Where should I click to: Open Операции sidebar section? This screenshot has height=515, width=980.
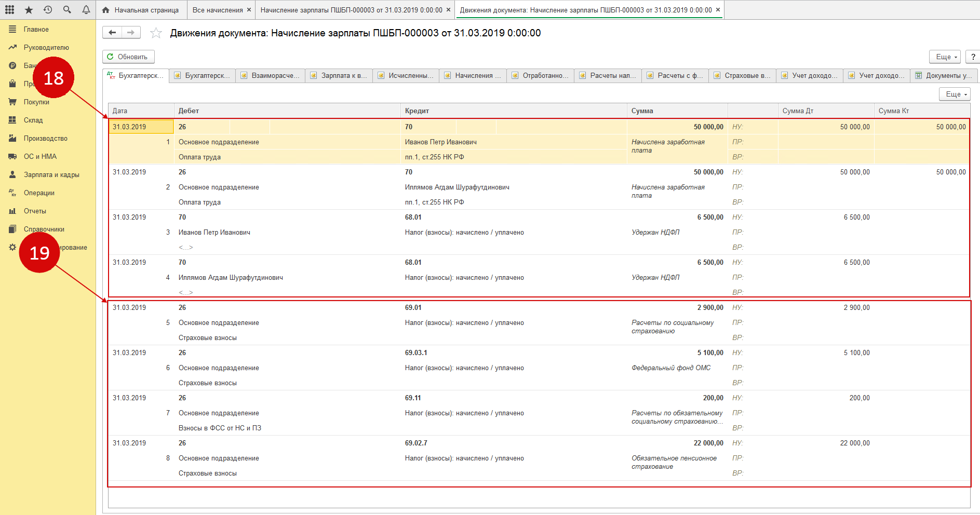pyautogui.click(x=39, y=193)
